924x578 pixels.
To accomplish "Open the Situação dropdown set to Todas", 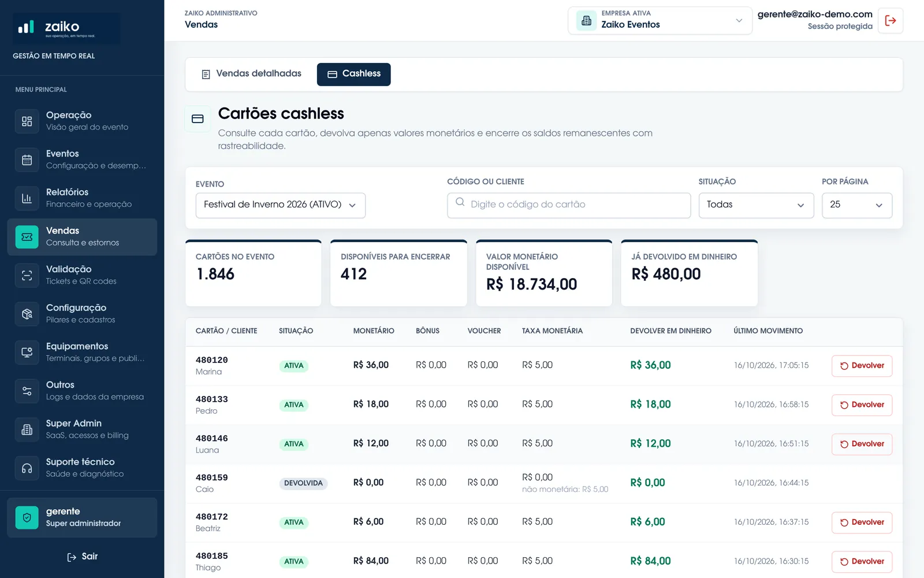I will pyautogui.click(x=756, y=205).
